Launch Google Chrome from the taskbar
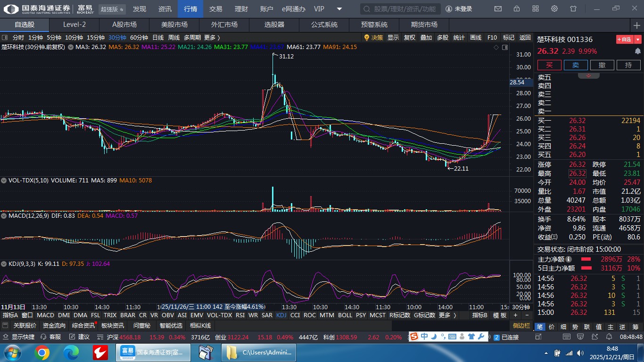This screenshot has width=644, height=362. [42, 352]
